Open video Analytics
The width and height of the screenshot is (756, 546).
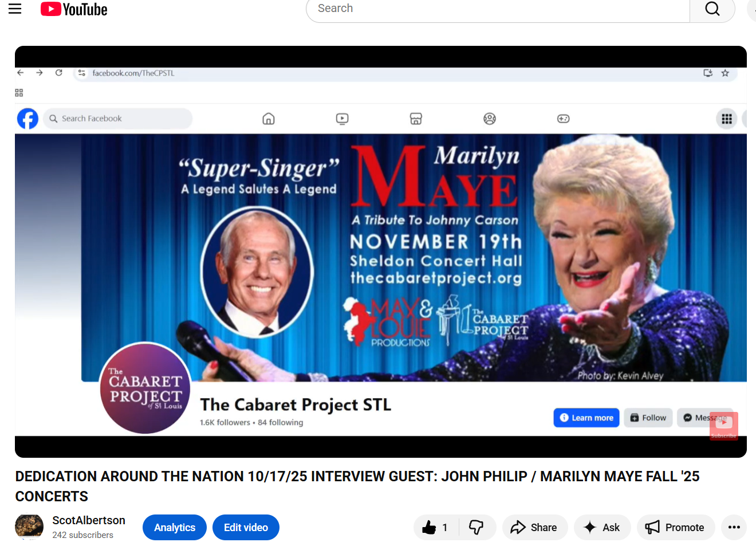[175, 528]
